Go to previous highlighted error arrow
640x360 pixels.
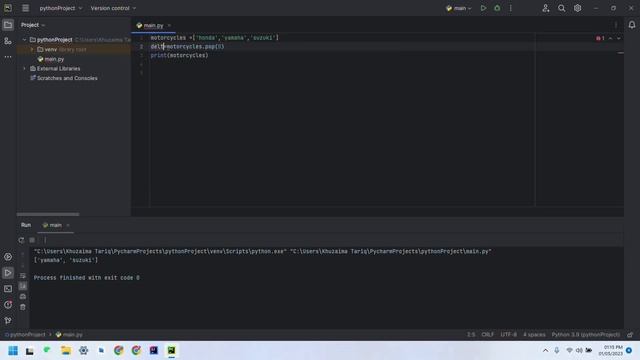click(611, 38)
